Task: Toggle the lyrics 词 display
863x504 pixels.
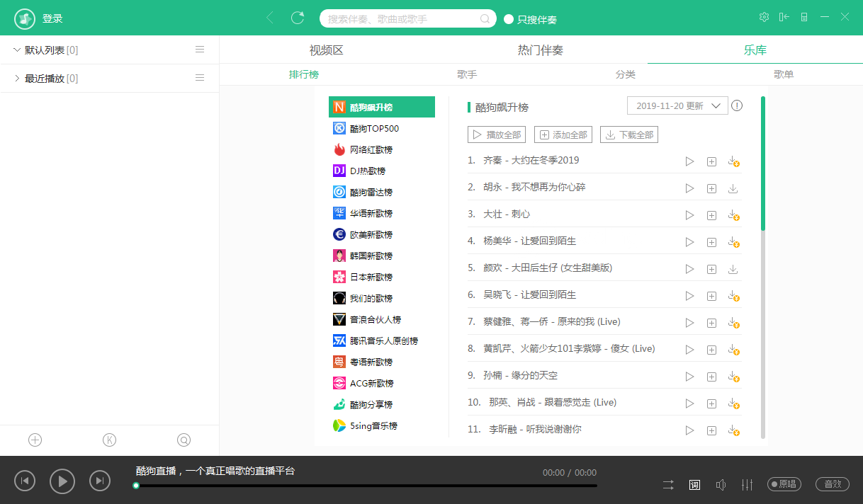Action: coord(694,485)
